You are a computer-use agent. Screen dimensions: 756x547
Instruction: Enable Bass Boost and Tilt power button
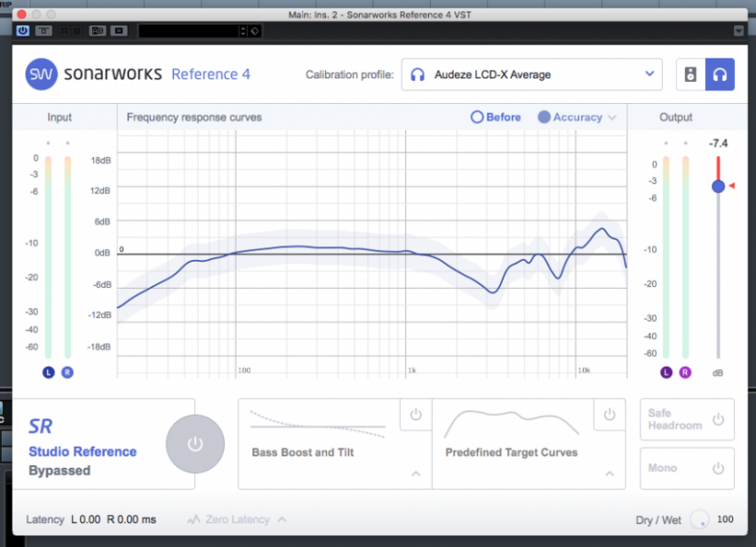pyautogui.click(x=415, y=414)
